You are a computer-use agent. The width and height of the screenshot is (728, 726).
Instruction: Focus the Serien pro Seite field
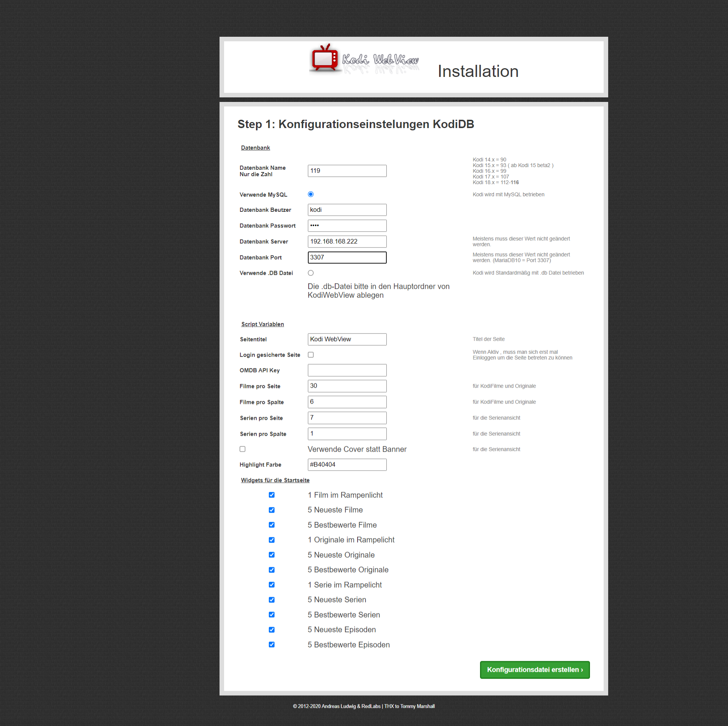pos(347,418)
